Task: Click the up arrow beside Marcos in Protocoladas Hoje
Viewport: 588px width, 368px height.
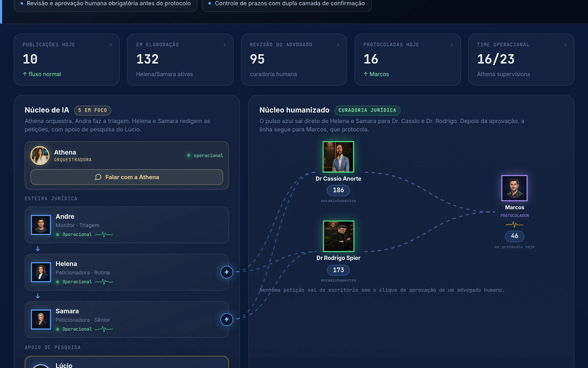Action: pyautogui.click(x=366, y=74)
